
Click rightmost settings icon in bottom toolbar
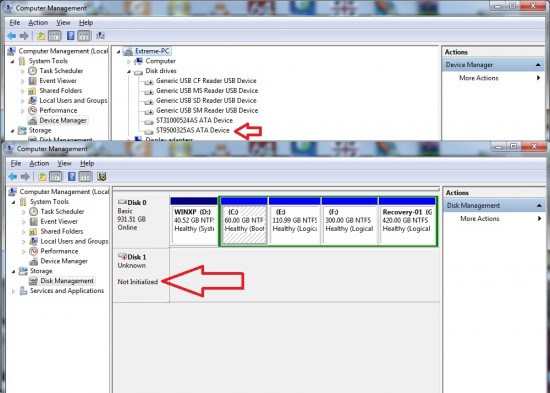click(x=102, y=176)
